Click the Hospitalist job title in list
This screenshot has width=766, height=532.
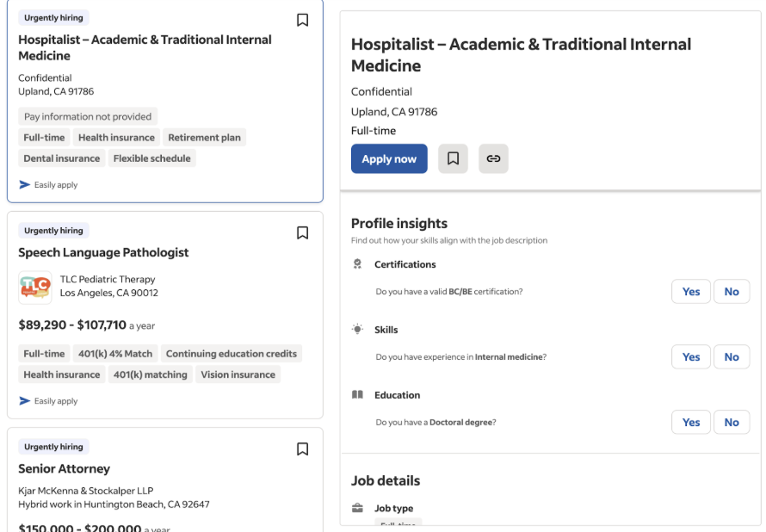coord(145,48)
